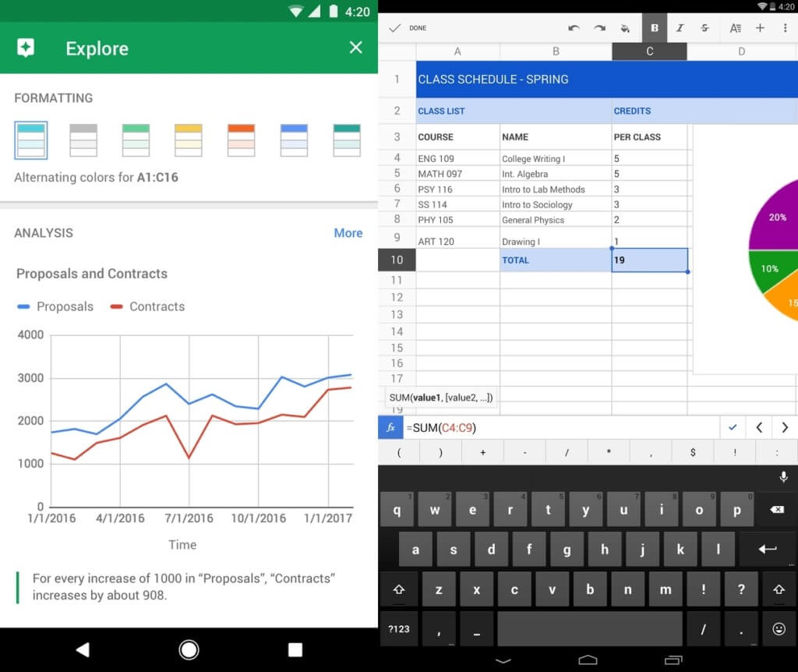This screenshot has width=798, height=672.
Task: Toggle bold formatting off
Action: (655, 28)
